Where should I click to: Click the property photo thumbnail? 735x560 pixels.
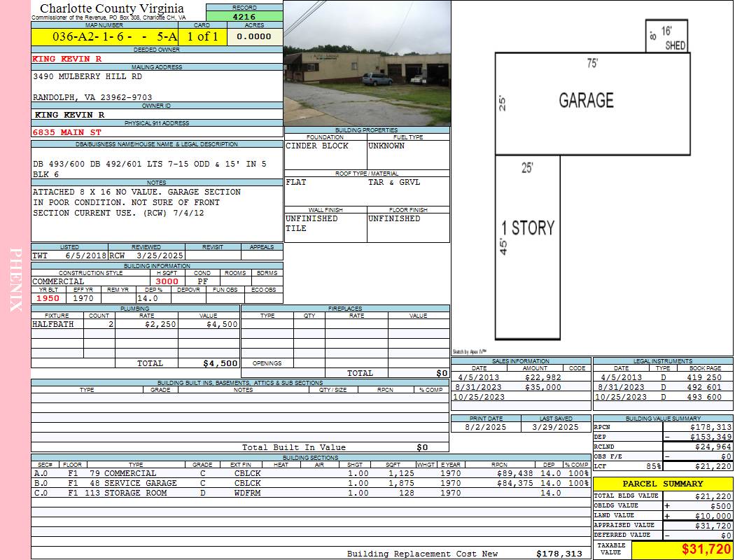[x=367, y=63]
